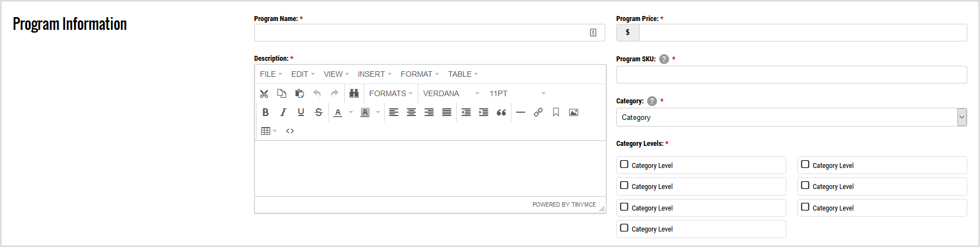Toggle bold formatting in the editor
Screen dimensions: 980x247
pyautogui.click(x=265, y=112)
